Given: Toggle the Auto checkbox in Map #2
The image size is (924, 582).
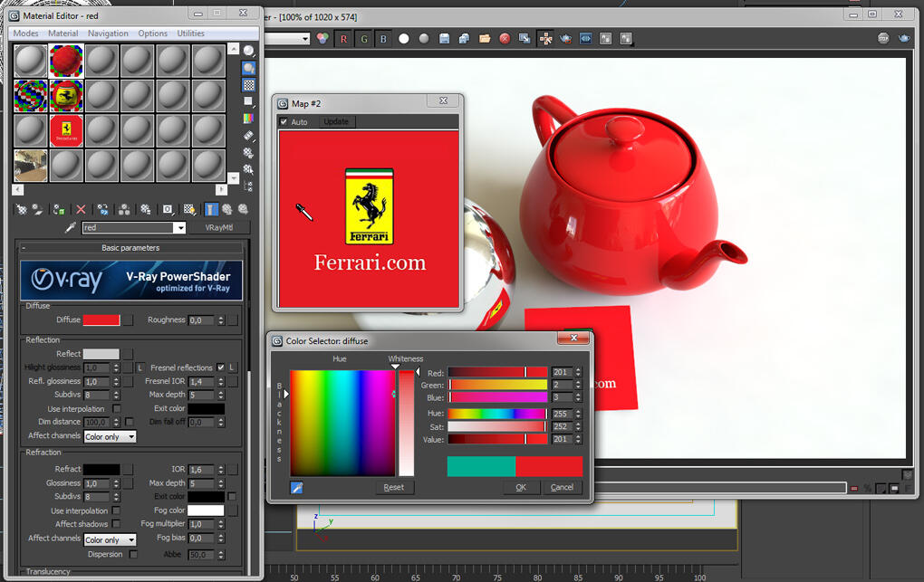Looking at the screenshot, I should coord(284,122).
